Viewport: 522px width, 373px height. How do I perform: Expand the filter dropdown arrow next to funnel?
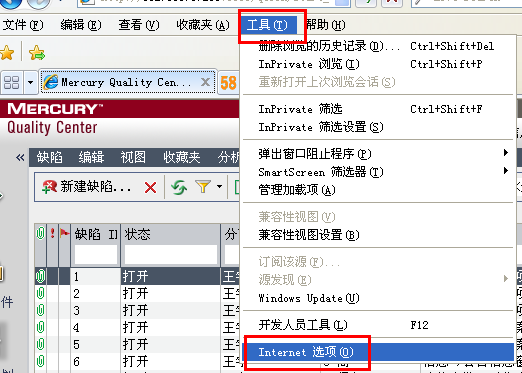[x=219, y=186]
